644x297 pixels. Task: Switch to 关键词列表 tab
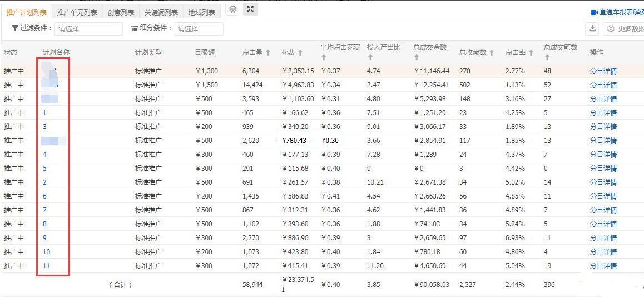(161, 12)
